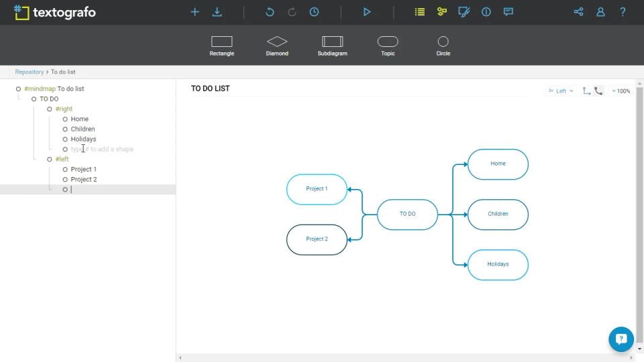Switch to curved connector style

point(598,91)
